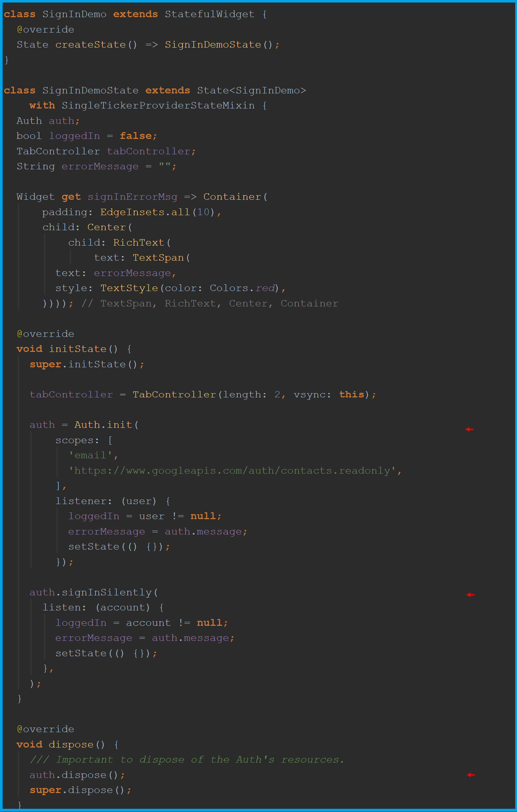Click the 'State<SignInDemo>' type text
Viewport: 517px width, 812px height.
click(x=251, y=90)
